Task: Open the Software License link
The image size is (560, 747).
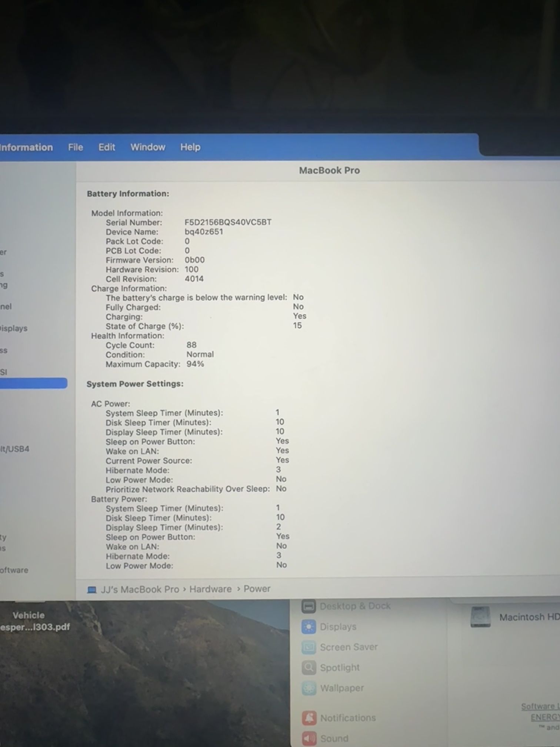Action: (x=540, y=706)
